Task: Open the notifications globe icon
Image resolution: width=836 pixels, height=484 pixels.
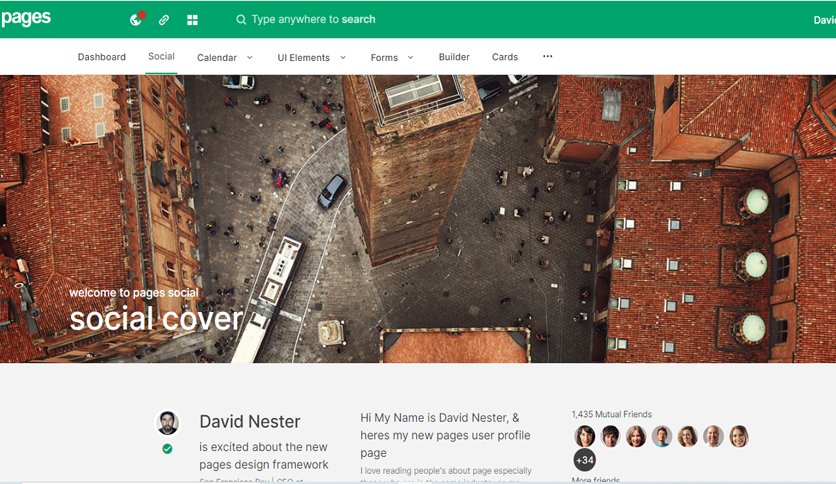Action: click(x=136, y=20)
